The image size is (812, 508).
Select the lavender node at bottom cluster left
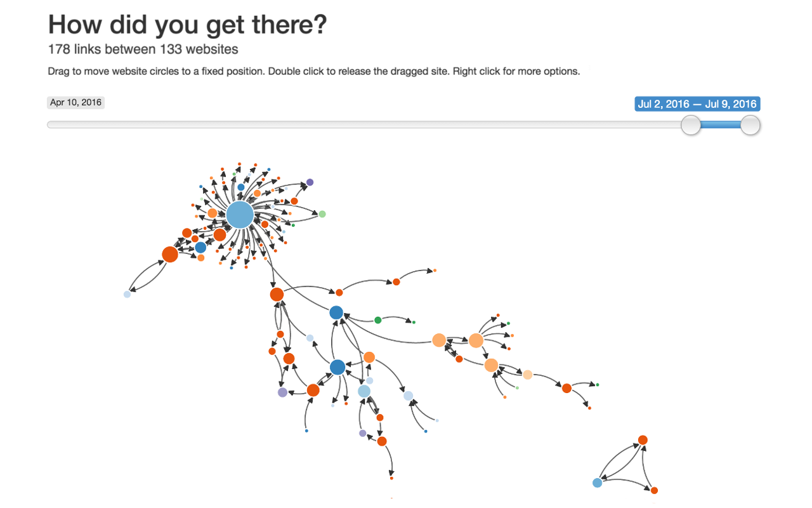coord(282,392)
